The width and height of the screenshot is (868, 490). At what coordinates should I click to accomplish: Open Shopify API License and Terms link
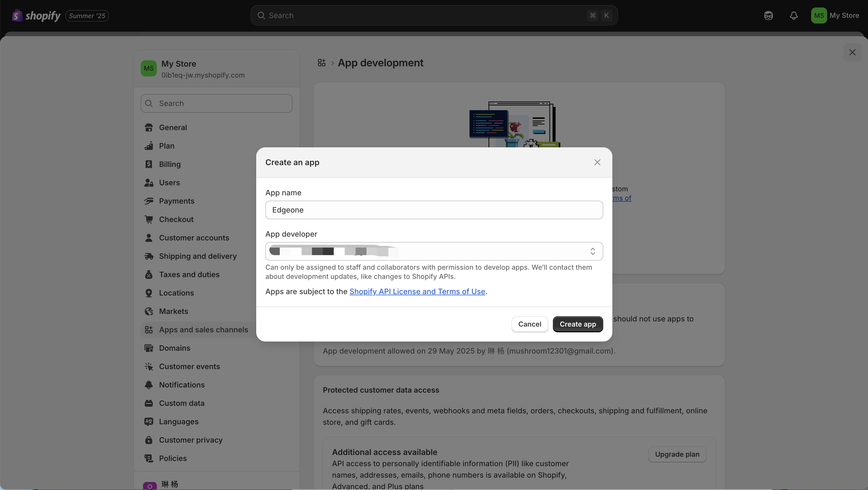417,292
